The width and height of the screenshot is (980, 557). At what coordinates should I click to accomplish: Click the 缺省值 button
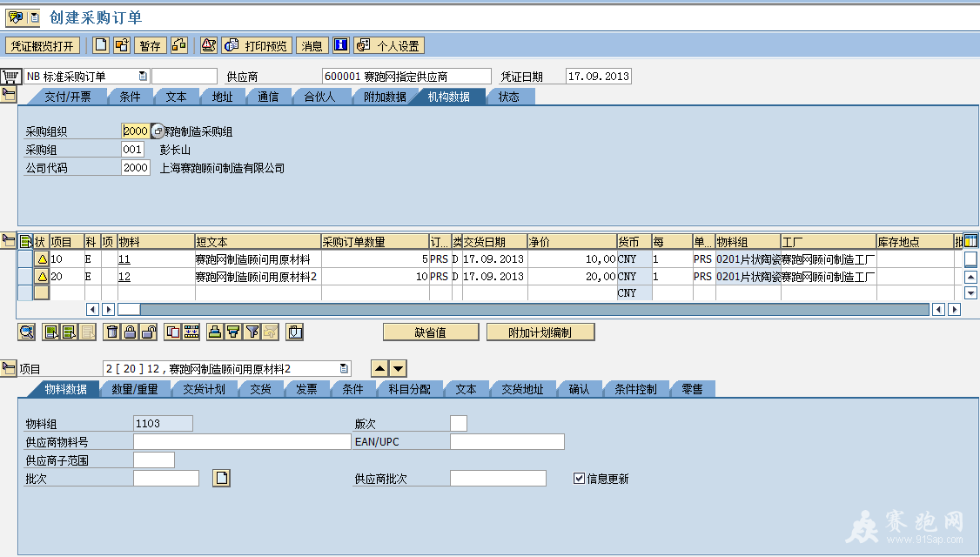431,332
